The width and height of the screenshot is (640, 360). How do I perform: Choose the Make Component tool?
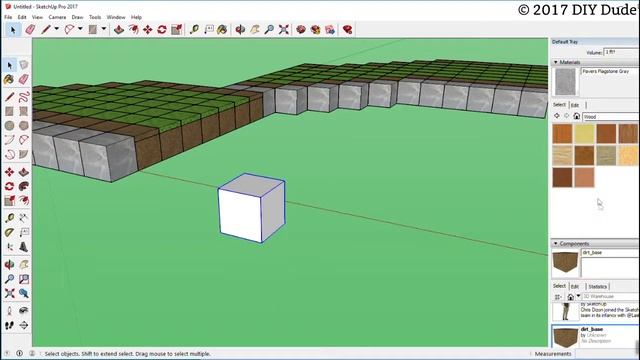click(x=24, y=65)
